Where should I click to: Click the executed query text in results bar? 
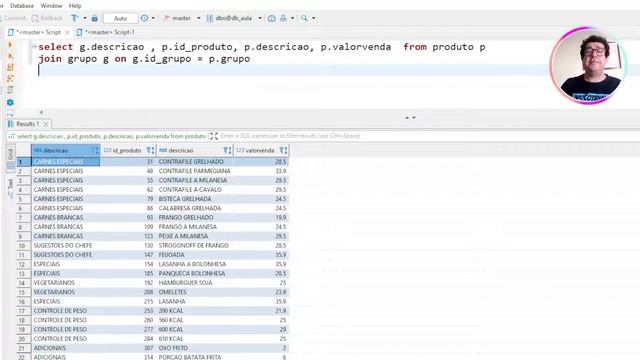point(111,136)
